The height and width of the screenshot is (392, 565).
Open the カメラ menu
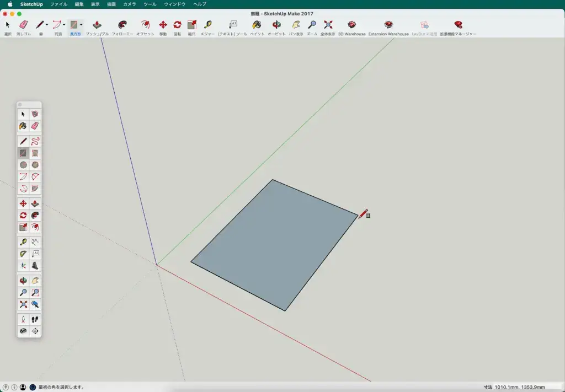[x=129, y=4]
